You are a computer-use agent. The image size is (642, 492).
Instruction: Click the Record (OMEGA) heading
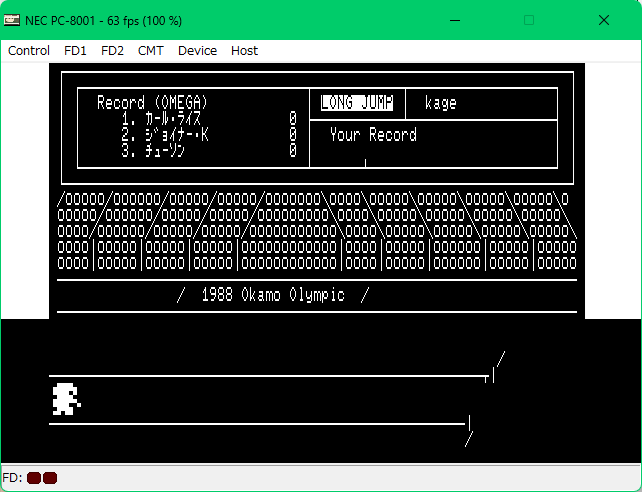(152, 103)
